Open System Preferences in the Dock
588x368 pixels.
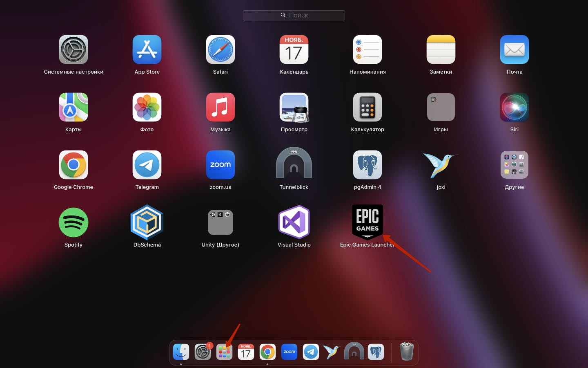[x=203, y=352]
